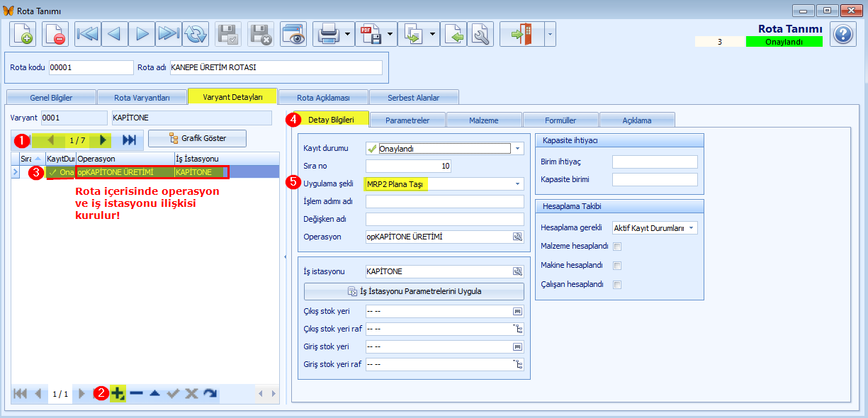Show the next variant
The image size is (868, 418).
[103, 140]
